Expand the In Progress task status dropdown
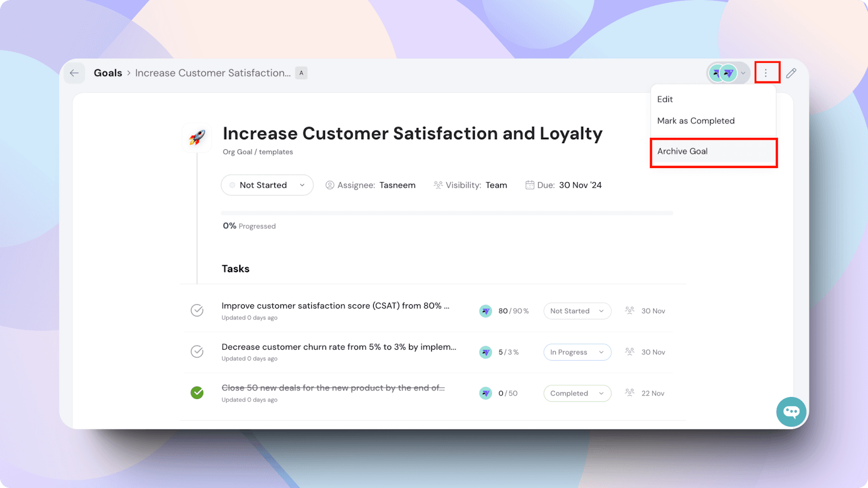The height and width of the screenshot is (488, 868). click(x=577, y=352)
